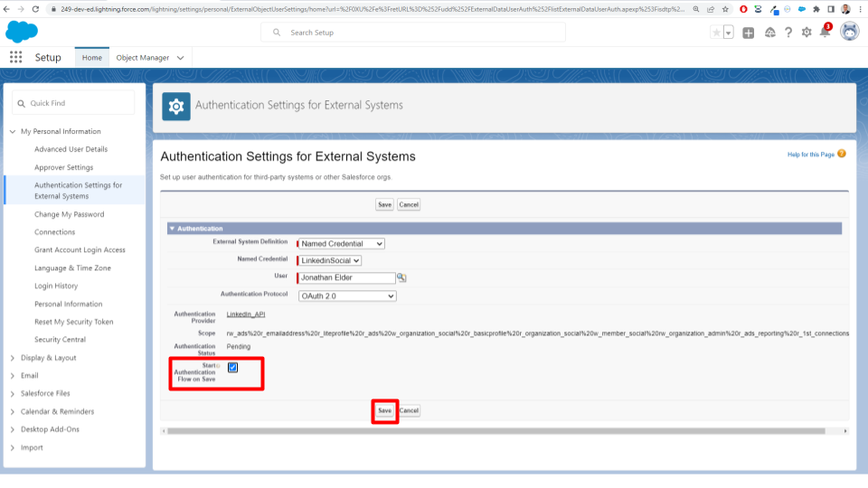Open Approver Settings page

[x=63, y=167]
